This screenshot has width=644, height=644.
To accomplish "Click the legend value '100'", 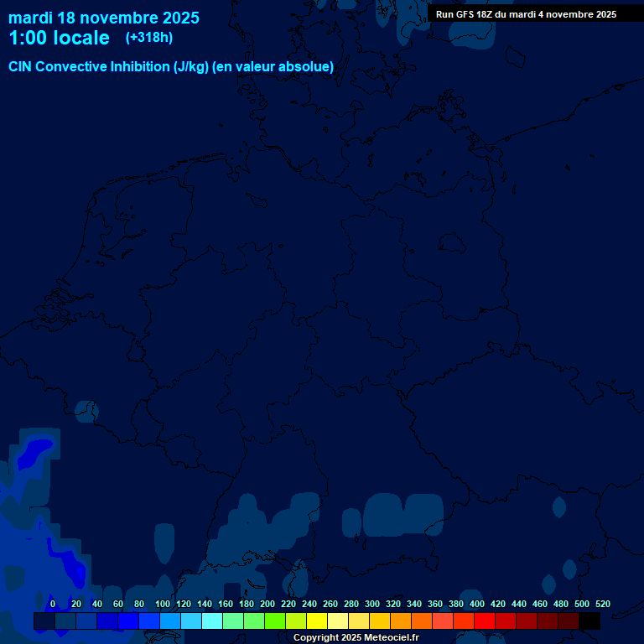I will click(x=163, y=604).
